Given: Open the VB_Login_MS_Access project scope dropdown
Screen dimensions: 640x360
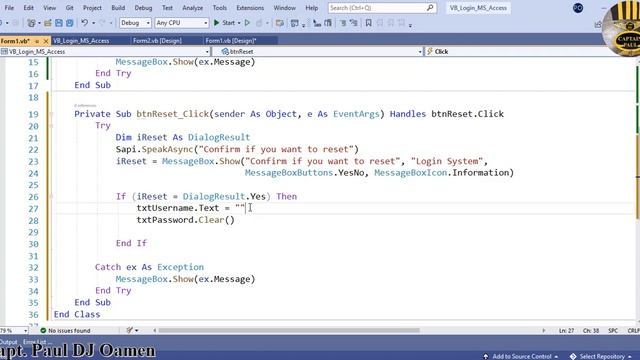Looking at the screenshot, I should [105, 52].
